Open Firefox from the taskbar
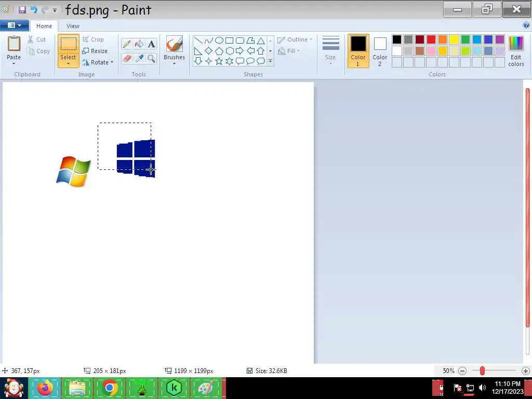 click(x=46, y=388)
